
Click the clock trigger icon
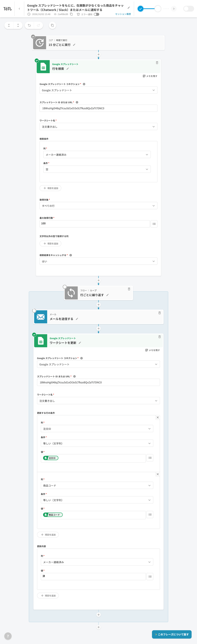pos(39,43)
